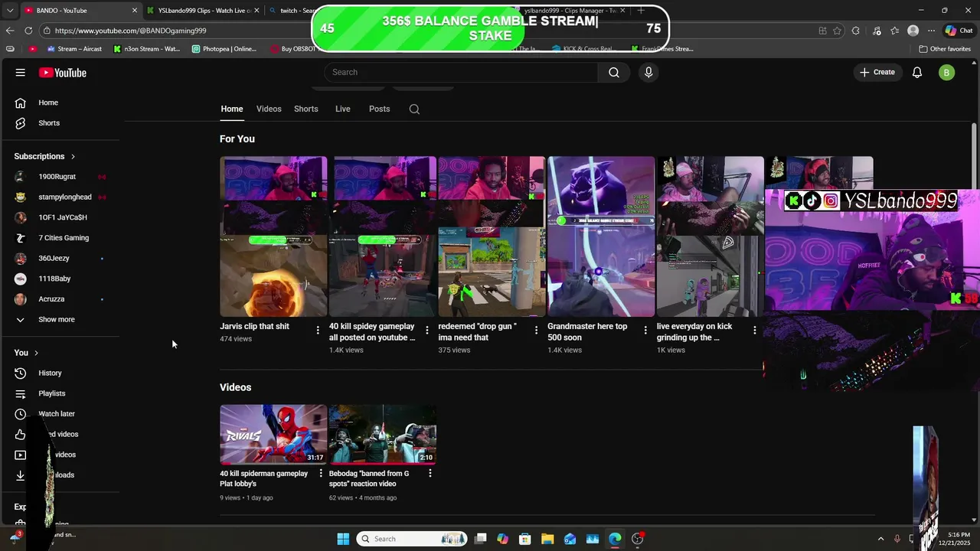
Task: Click the browser back arrow
Action: 9,31
